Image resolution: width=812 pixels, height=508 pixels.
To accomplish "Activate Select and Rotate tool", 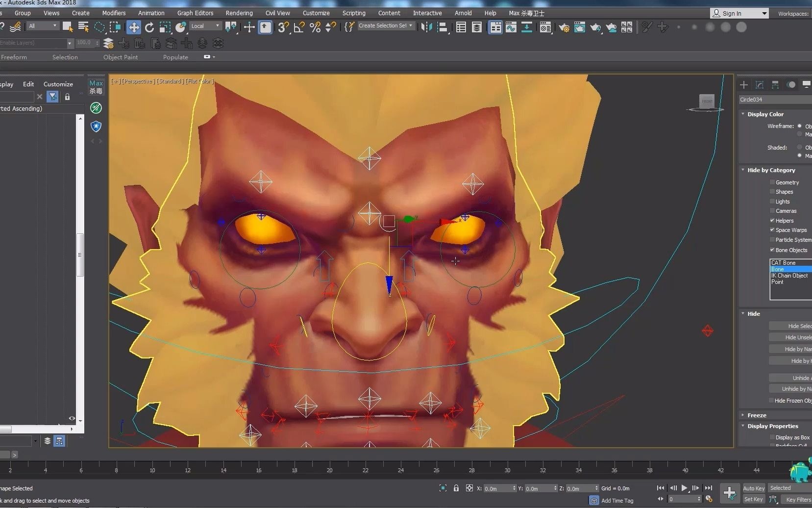I will point(149,27).
